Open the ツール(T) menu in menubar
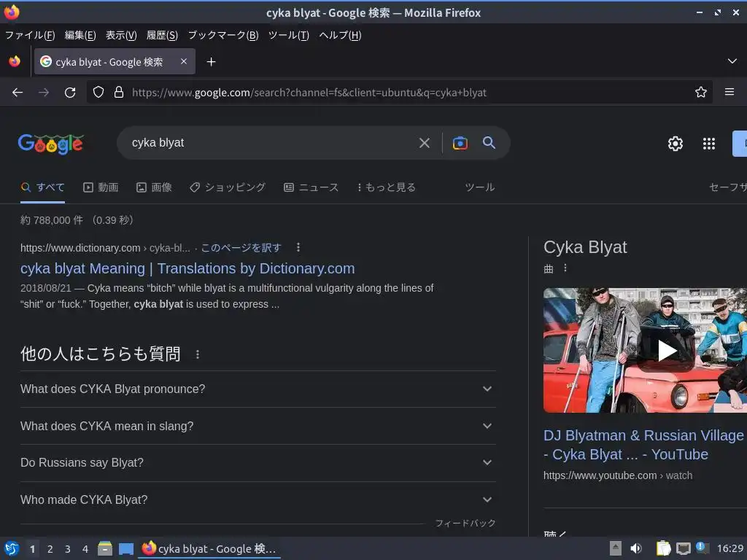Viewport: 747px width, 560px height. [289, 35]
